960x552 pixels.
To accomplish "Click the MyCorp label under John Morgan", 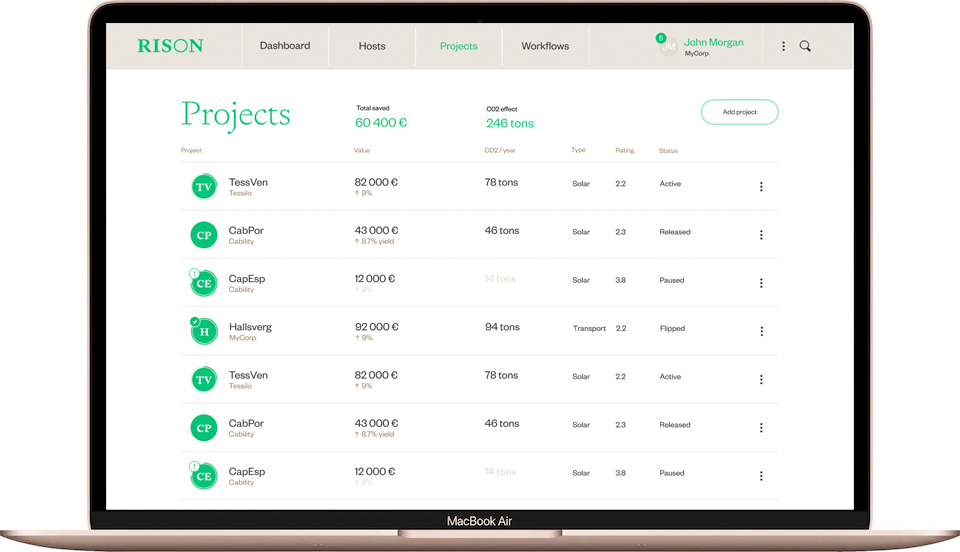I will [x=697, y=54].
